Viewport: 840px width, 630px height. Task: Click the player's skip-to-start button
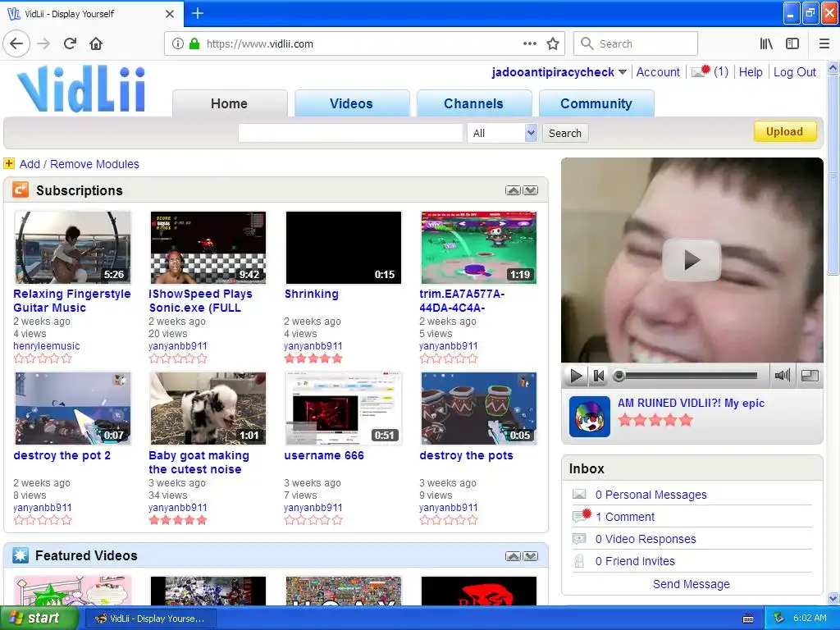pyautogui.click(x=598, y=376)
